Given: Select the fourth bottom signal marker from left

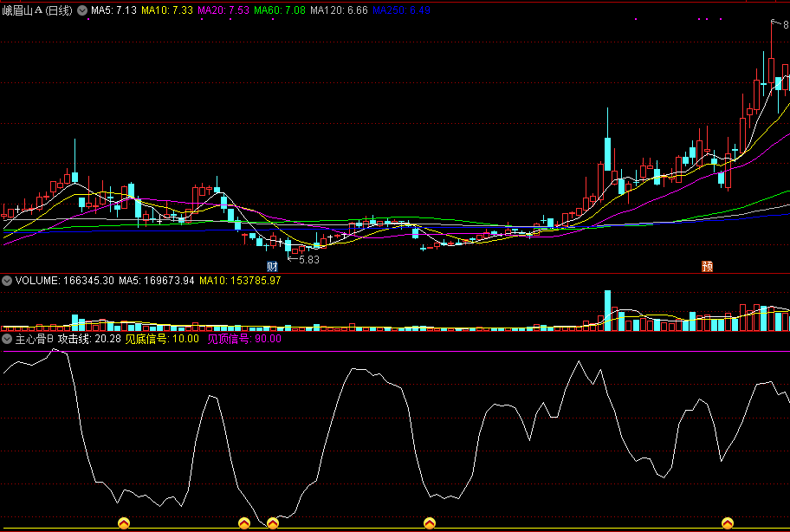Looking at the screenshot, I should click(x=430, y=523).
